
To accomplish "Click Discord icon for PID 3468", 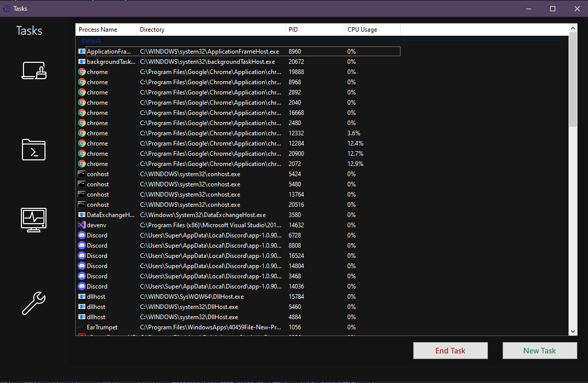I will pyautogui.click(x=82, y=276).
